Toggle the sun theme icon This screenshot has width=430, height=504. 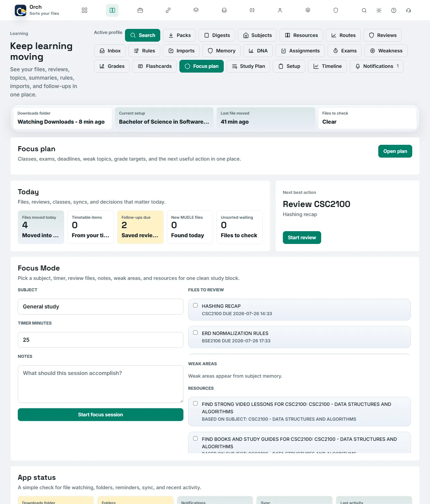tap(379, 10)
